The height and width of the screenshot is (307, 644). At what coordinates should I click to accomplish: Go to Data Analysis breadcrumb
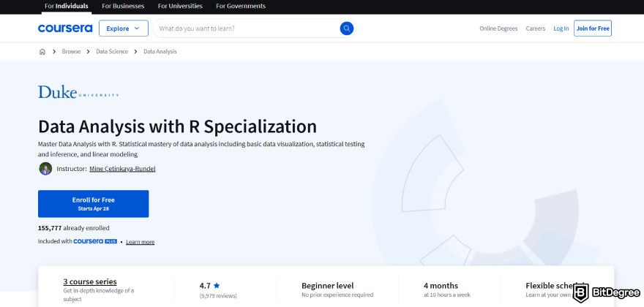pyautogui.click(x=160, y=52)
